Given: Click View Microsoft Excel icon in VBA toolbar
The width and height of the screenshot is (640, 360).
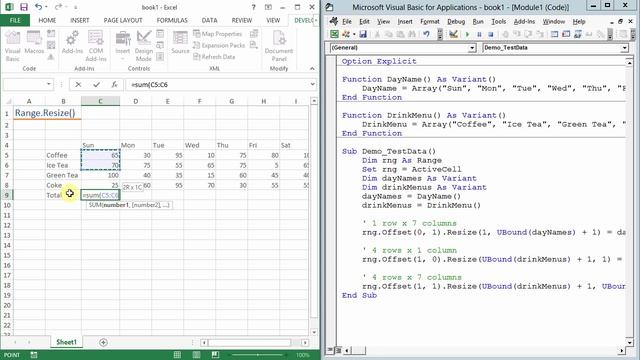Looking at the screenshot, I should (x=334, y=34).
